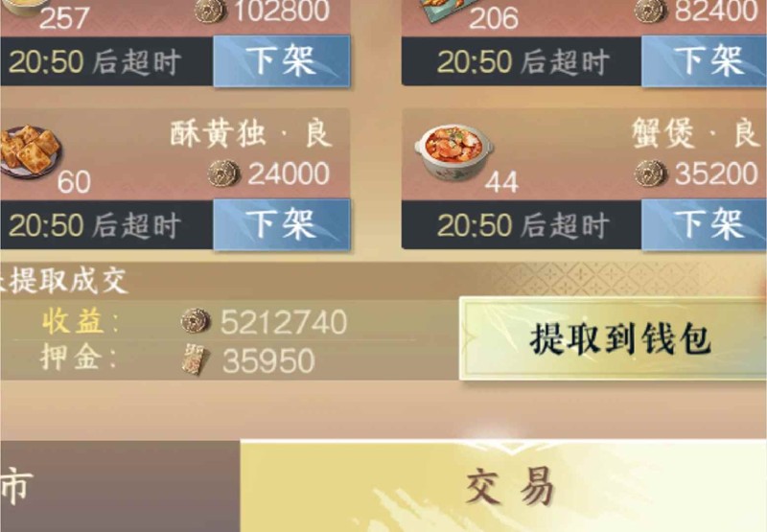The height and width of the screenshot is (532, 767).
Task: Select the 酥黄独 pastry dish icon
Action: point(31,150)
